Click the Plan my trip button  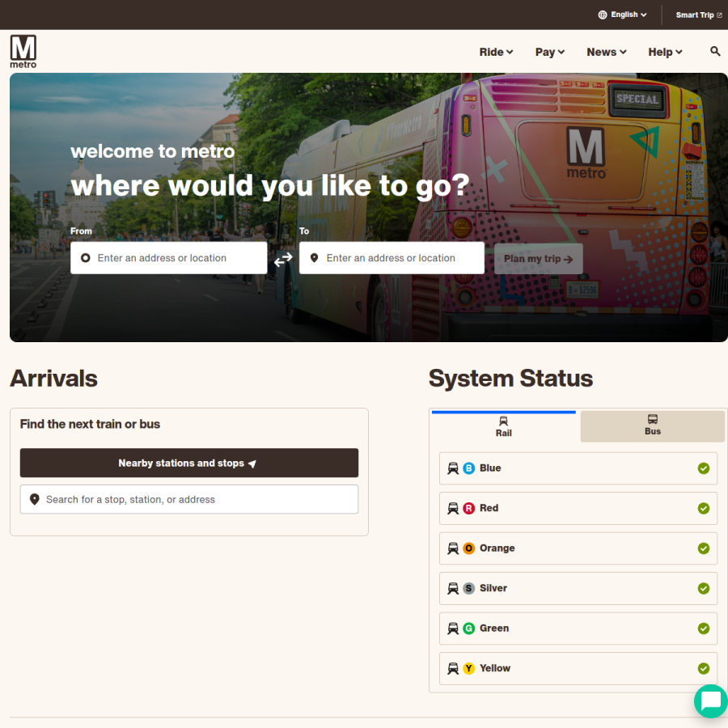(x=538, y=259)
